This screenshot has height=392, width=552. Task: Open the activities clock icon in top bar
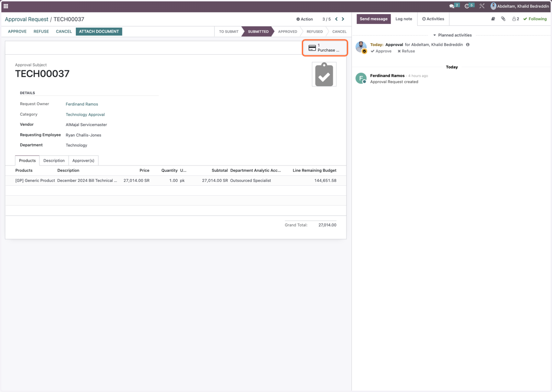point(469,6)
